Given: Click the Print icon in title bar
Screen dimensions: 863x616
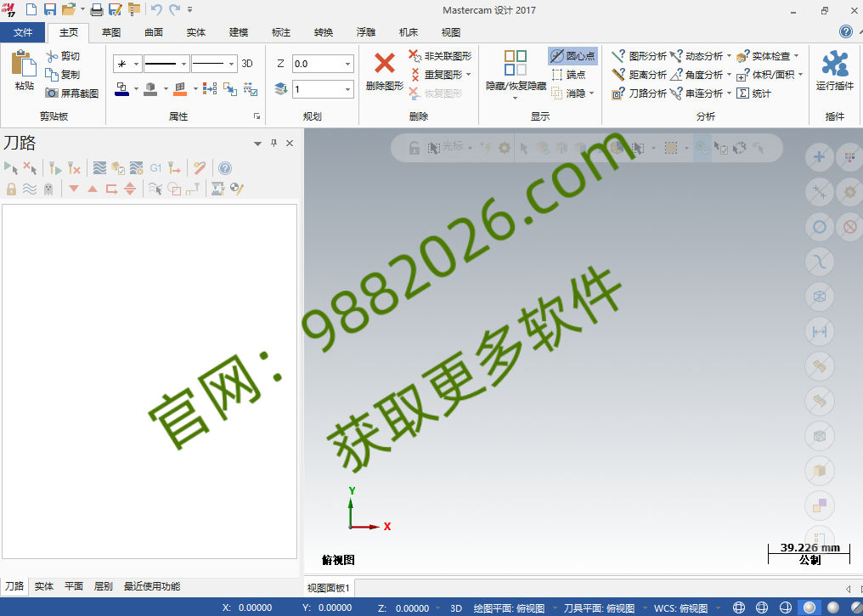Looking at the screenshot, I should [96, 9].
